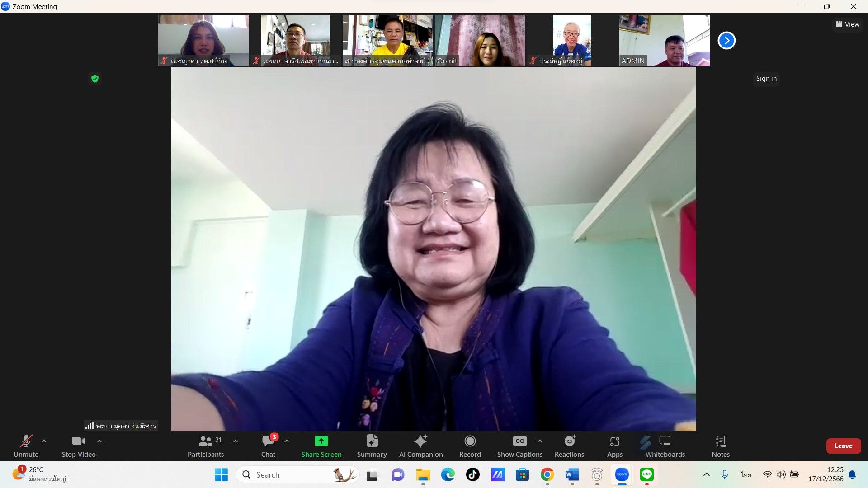Stop Video camera toggle
The height and width of the screenshot is (488, 868).
pyautogui.click(x=78, y=441)
